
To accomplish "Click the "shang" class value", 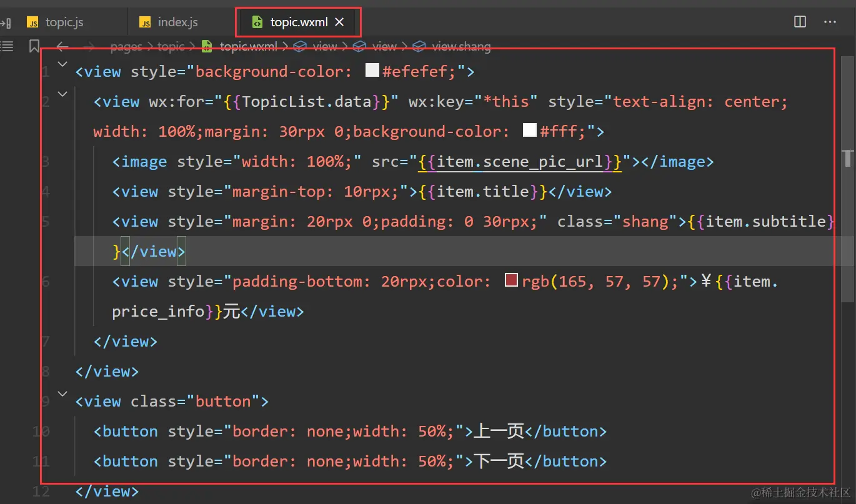I will (x=645, y=222).
